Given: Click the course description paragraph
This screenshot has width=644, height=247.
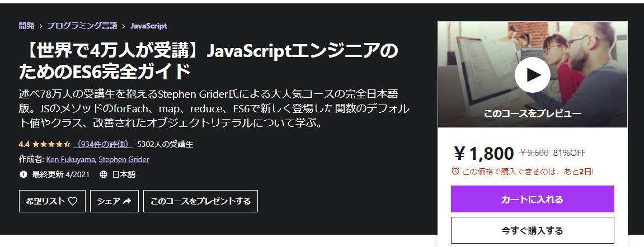Looking at the screenshot, I should (214, 108).
